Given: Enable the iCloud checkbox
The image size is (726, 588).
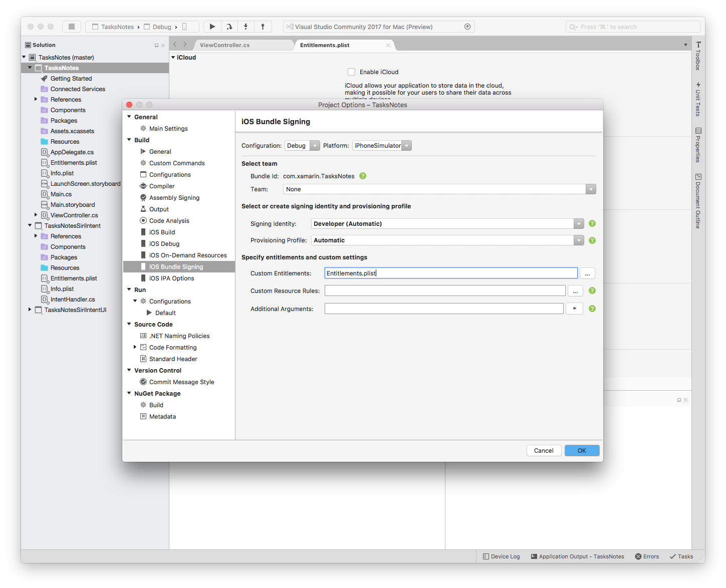Looking at the screenshot, I should pos(352,72).
